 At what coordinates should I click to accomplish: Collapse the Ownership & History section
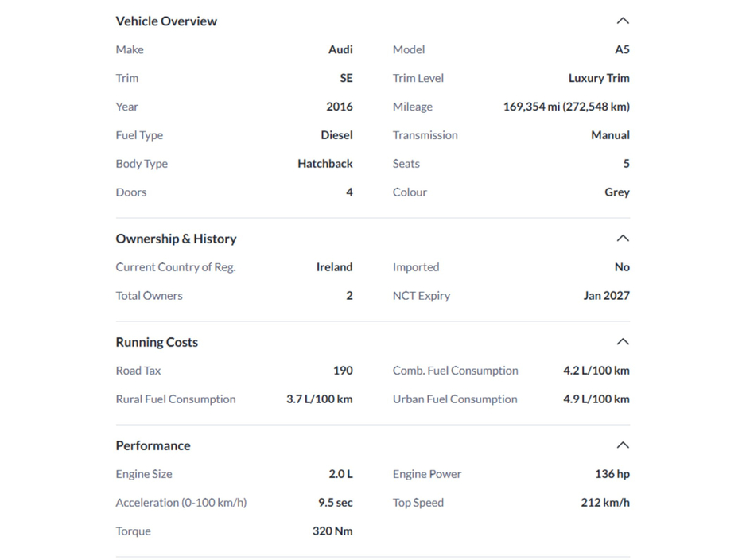point(624,238)
